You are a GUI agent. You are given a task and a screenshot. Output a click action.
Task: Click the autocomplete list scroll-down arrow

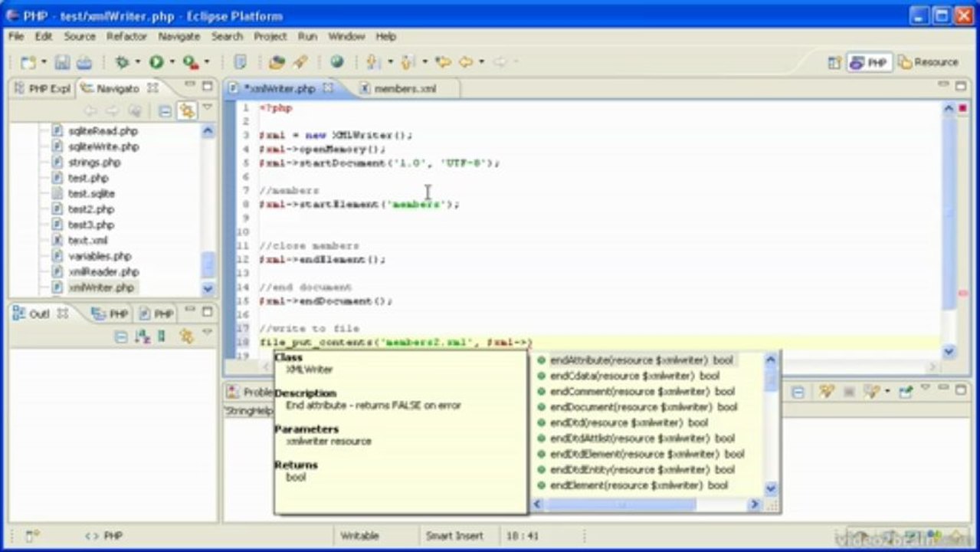[771, 488]
